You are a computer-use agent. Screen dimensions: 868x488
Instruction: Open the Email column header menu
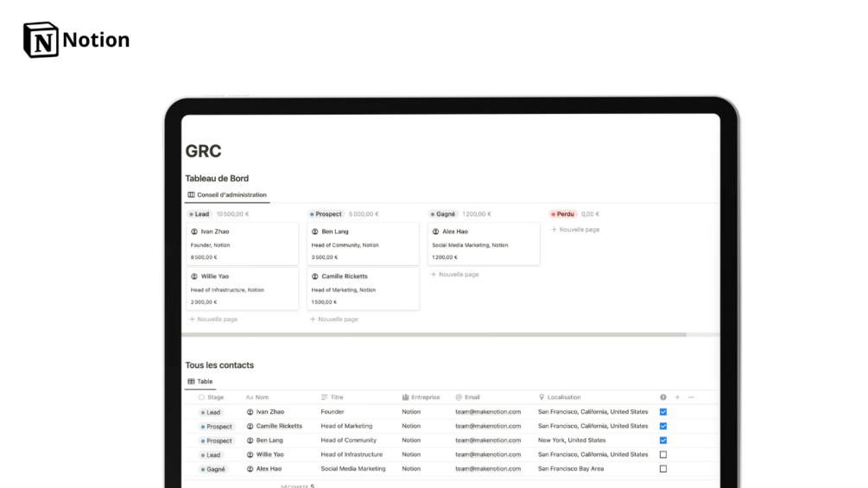(x=468, y=397)
